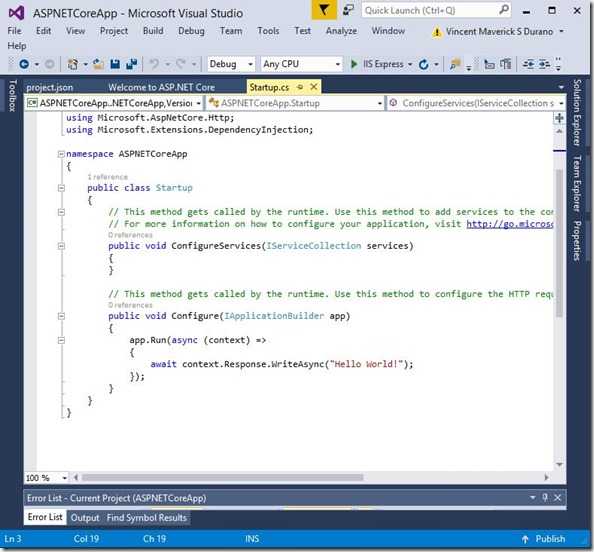Open the File menu
The image size is (594, 552).
[14, 31]
